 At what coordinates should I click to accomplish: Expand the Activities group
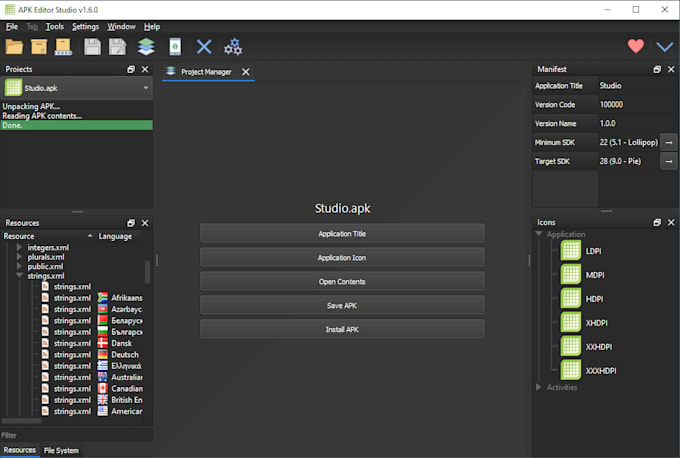(x=539, y=387)
